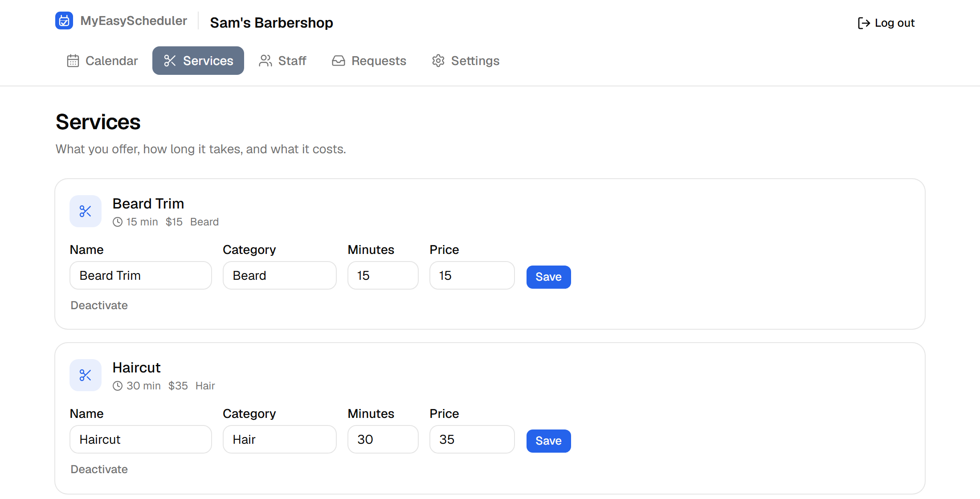Select the Services tab

coord(198,61)
